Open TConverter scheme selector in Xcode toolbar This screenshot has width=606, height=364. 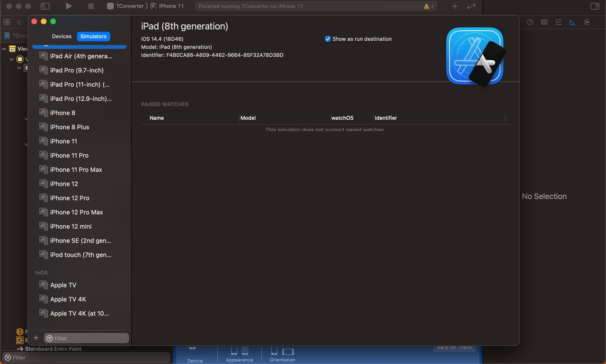point(125,6)
